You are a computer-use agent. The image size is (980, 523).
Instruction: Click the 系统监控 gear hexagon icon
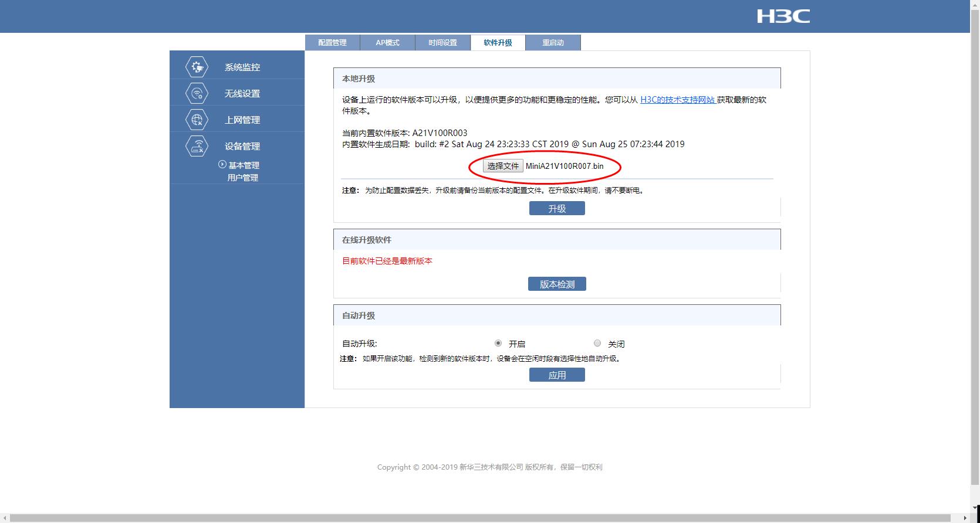[x=197, y=67]
